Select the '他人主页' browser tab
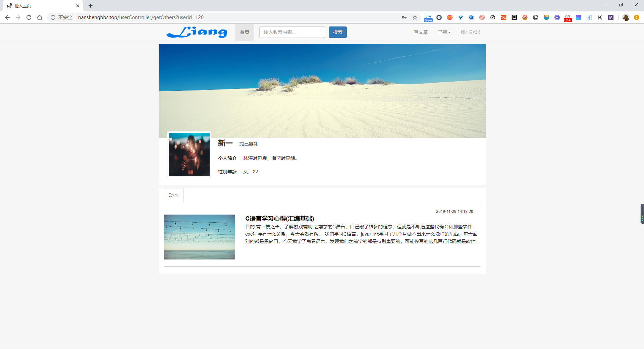 (x=42, y=6)
